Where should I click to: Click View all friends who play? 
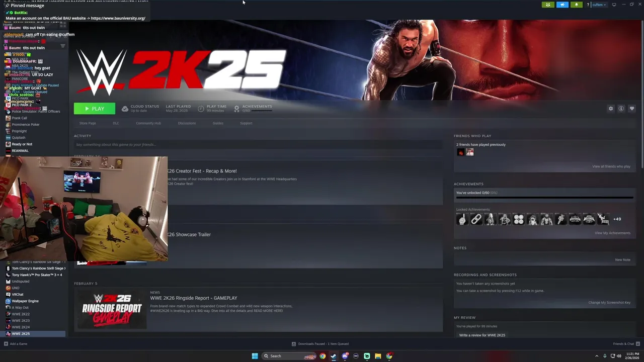tap(611, 166)
